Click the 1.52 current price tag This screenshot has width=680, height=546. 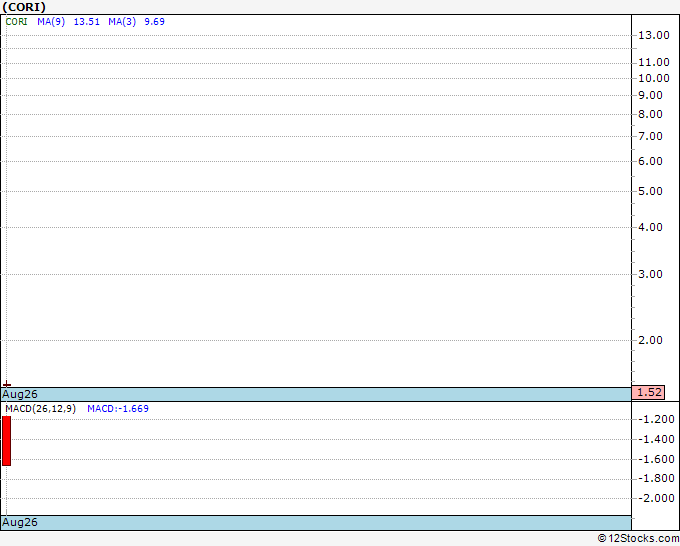coord(648,392)
